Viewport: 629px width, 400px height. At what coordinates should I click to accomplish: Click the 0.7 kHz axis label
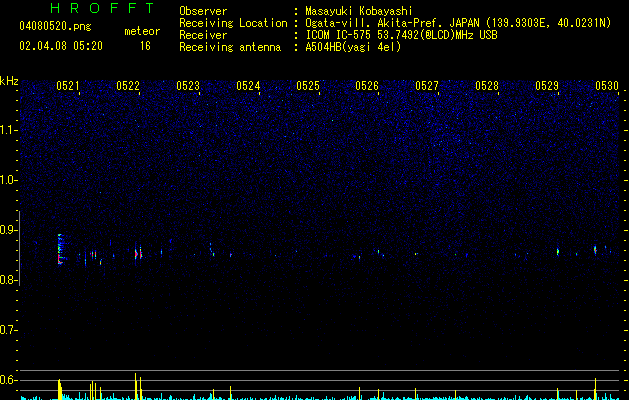9,330
